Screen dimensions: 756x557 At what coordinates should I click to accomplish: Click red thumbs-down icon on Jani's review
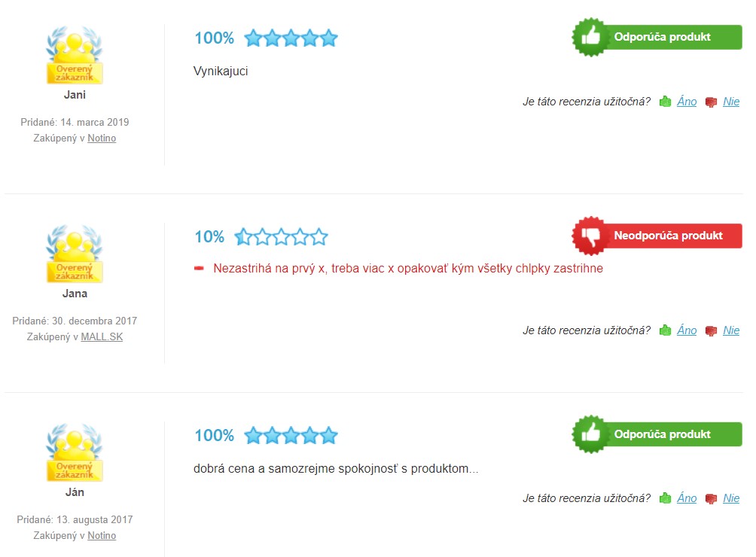point(711,102)
